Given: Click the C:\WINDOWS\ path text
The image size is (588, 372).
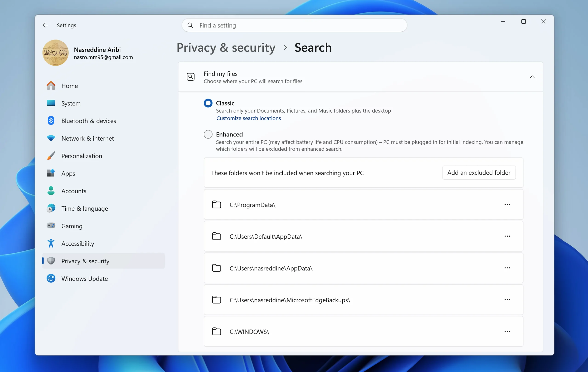Looking at the screenshot, I should [249, 332].
